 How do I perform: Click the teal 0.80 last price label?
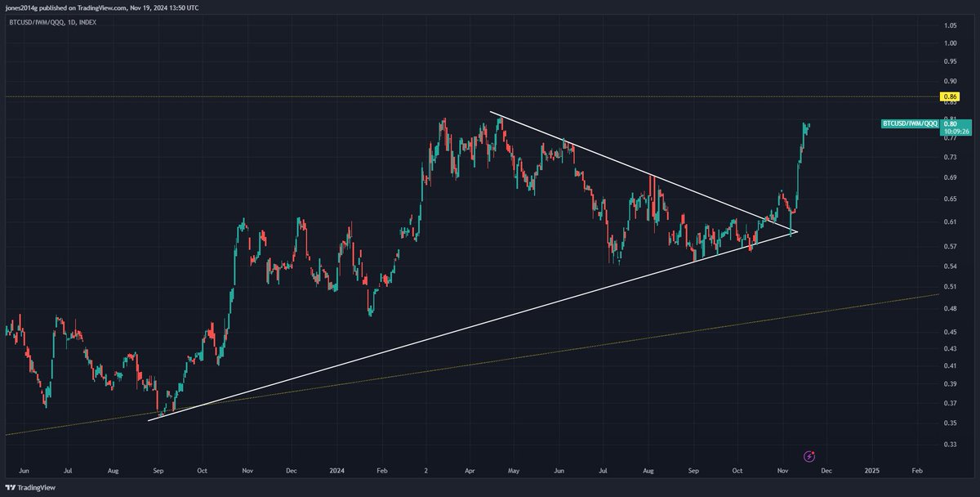click(x=951, y=124)
